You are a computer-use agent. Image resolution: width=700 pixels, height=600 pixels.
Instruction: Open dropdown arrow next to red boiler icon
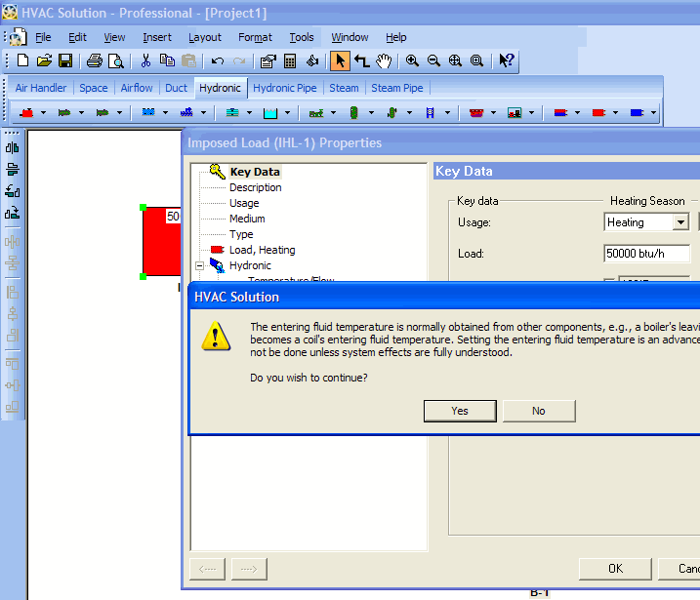[43, 113]
